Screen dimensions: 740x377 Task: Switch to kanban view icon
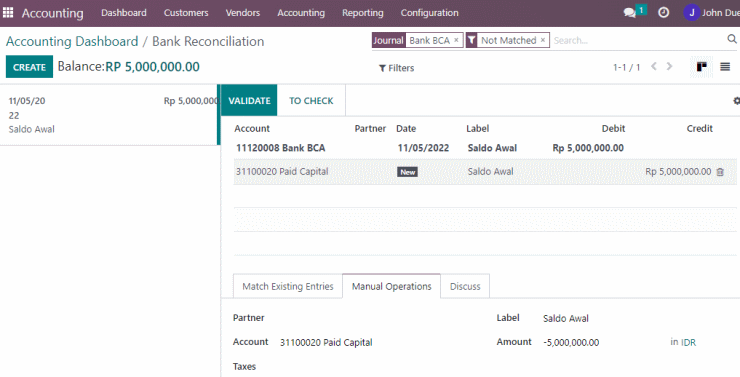click(702, 67)
